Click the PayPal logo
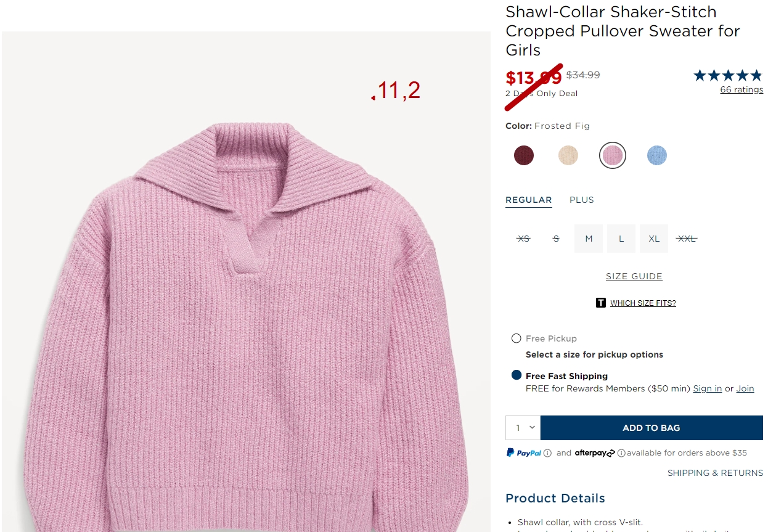The width and height of the screenshot is (776, 532). coord(524,453)
